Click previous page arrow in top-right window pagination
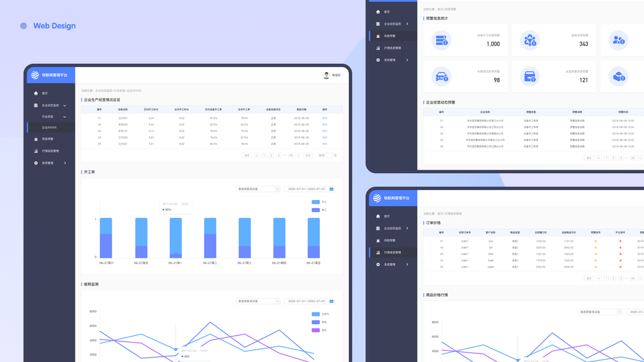 599,158
